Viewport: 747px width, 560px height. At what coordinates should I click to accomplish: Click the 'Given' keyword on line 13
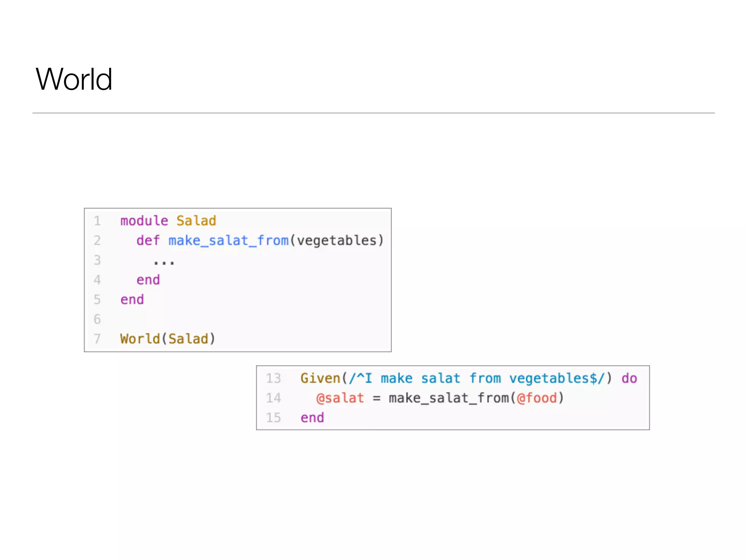click(x=320, y=378)
